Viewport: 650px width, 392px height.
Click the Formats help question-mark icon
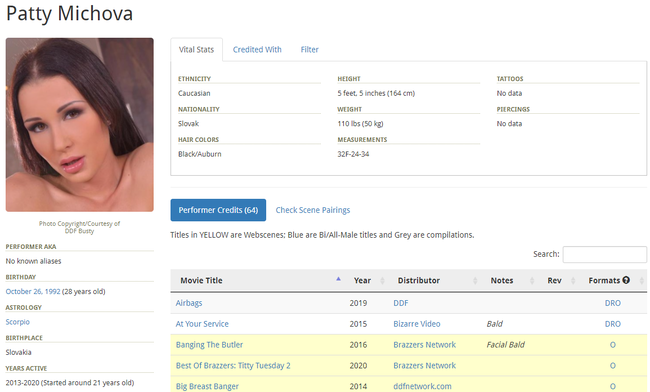[x=626, y=280]
